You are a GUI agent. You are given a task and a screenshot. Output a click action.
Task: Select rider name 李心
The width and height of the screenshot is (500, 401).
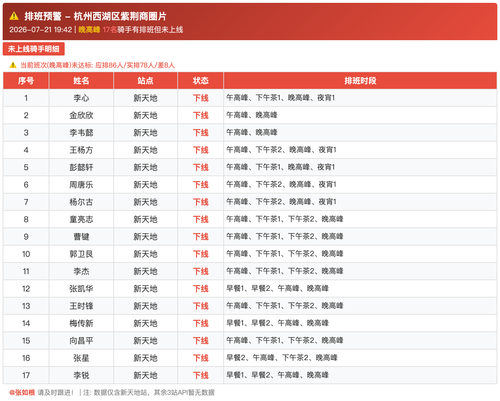pos(81,98)
